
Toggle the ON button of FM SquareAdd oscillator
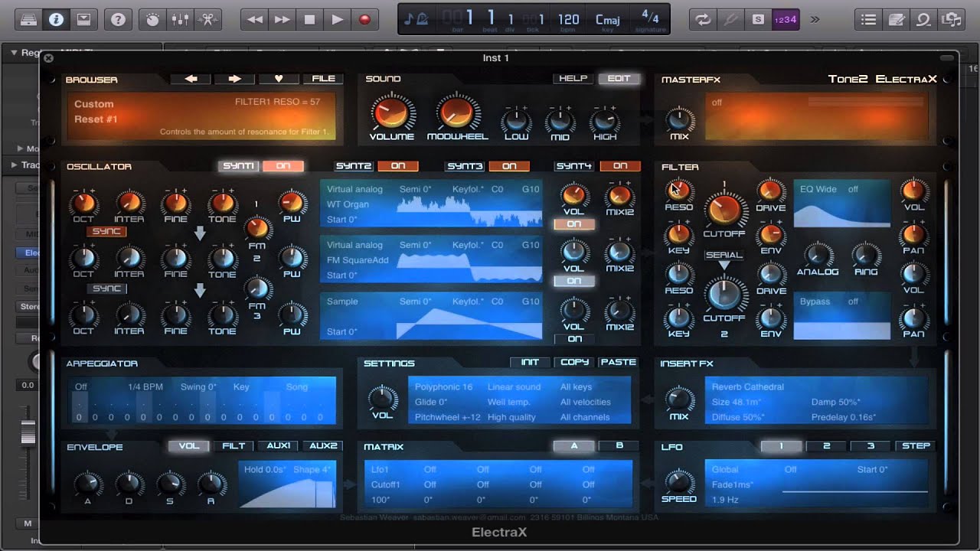pyautogui.click(x=573, y=281)
